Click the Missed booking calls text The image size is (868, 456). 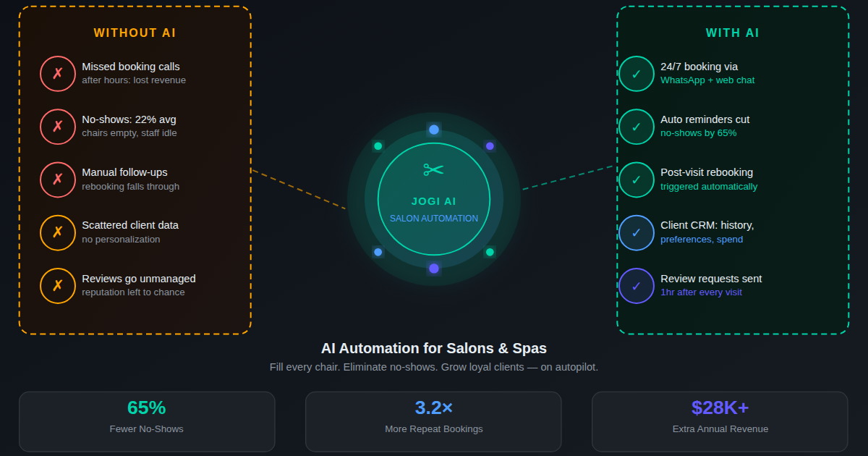tap(131, 67)
